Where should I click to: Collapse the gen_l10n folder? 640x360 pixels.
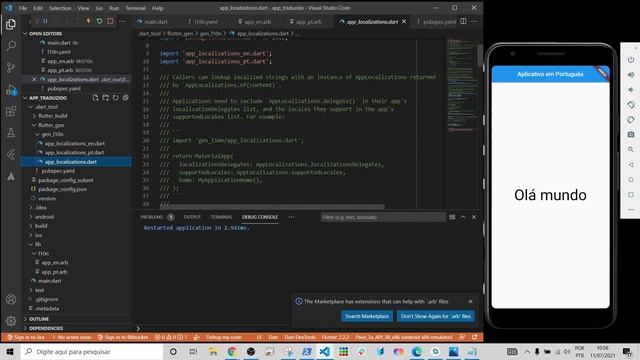[38, 134]
